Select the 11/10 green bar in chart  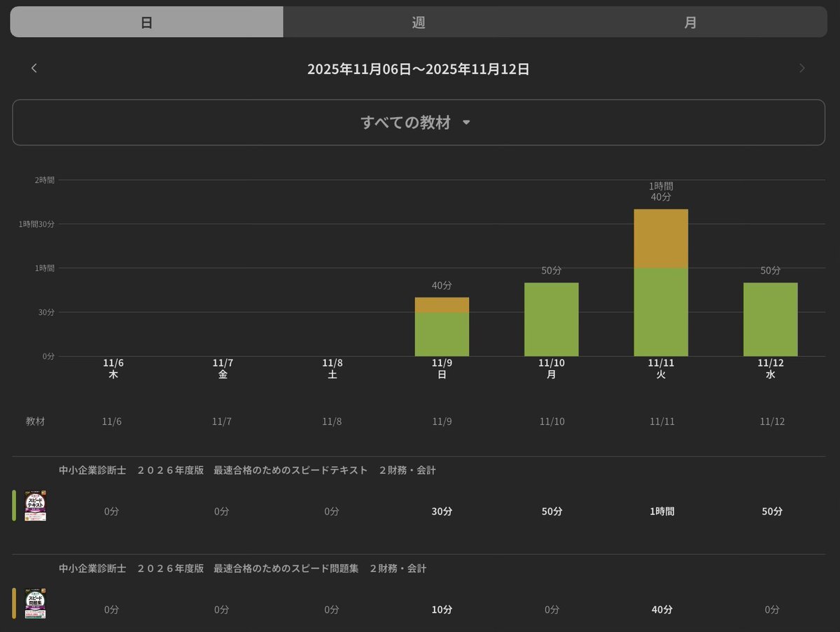[x=552, y=319]
